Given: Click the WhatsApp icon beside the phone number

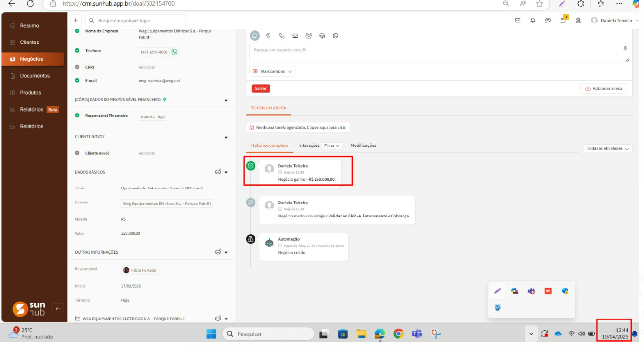Looking at the screenshot, I should pos(174,52).
